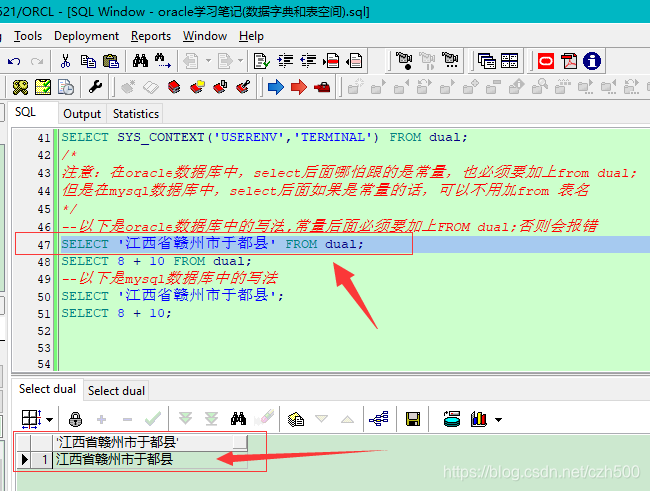
Task: Click Find next binoculars-with-arrow icon
Action: (162, 61)
